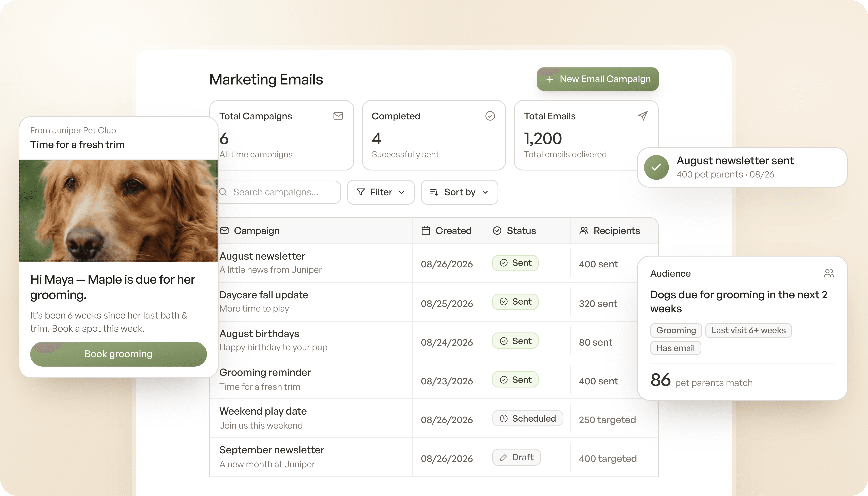Click the pencil icon in Draft badge

[504, 457]
